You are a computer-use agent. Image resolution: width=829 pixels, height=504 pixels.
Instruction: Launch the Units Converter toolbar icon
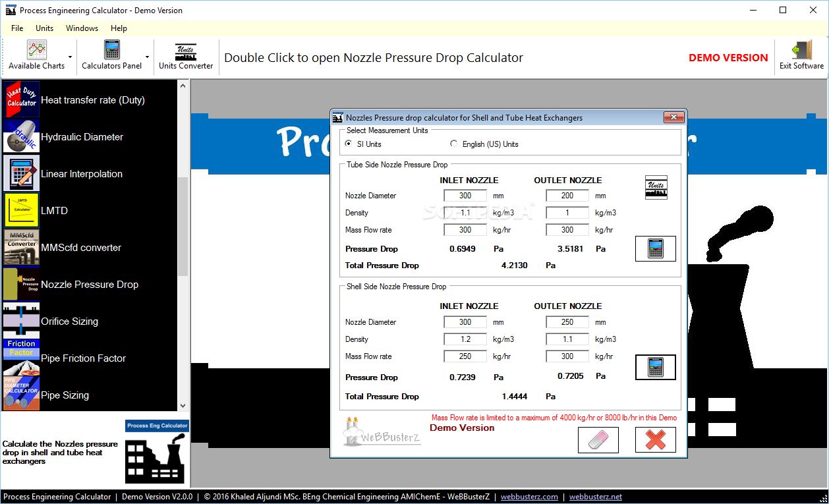[x=186, y=51]
